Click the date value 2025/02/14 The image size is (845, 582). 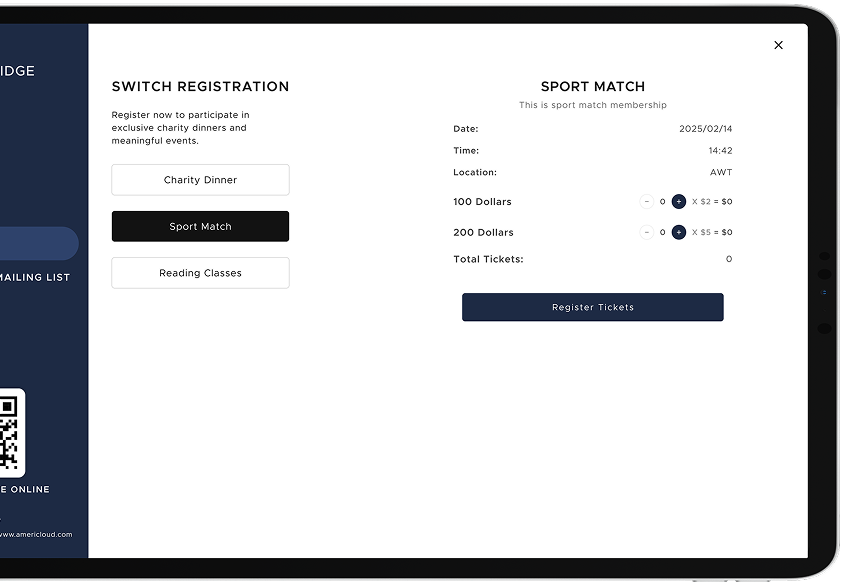click(705, 129)
